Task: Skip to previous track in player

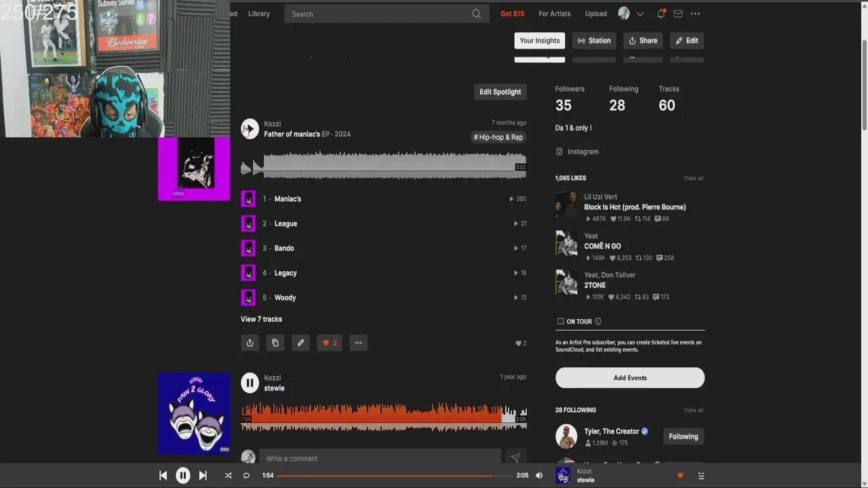Action: [x=163, y=476]
